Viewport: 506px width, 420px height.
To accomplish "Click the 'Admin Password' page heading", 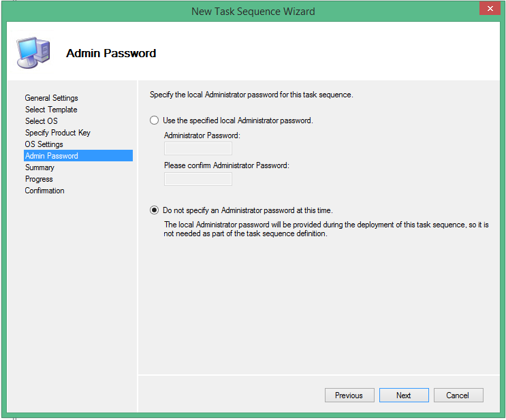I will tap(111, 53).
